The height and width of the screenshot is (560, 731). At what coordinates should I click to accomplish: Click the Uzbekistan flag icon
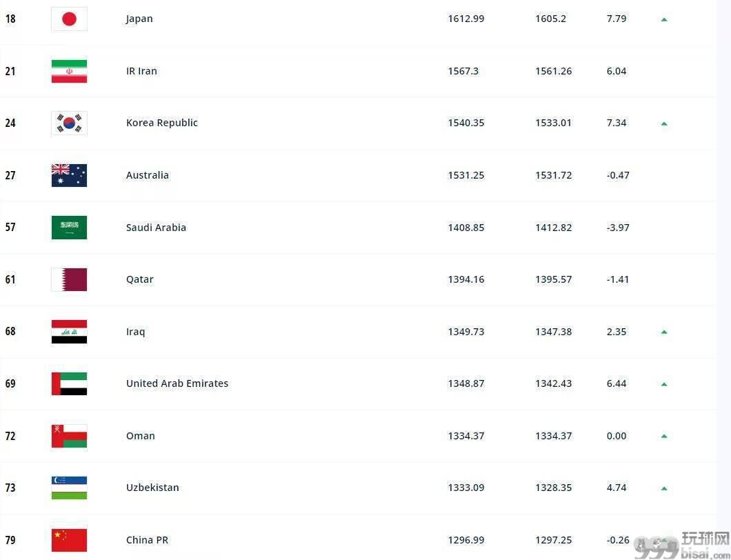tap(69, 488)
